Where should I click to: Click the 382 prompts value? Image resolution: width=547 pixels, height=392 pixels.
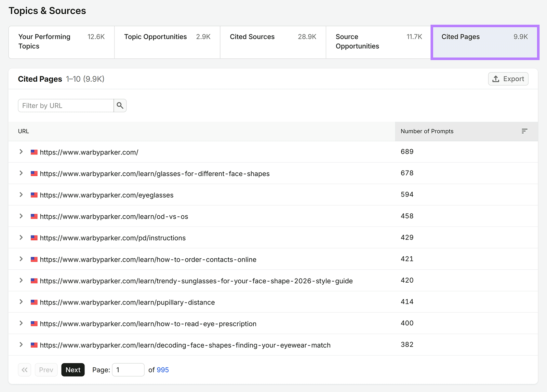pos(407,344)
